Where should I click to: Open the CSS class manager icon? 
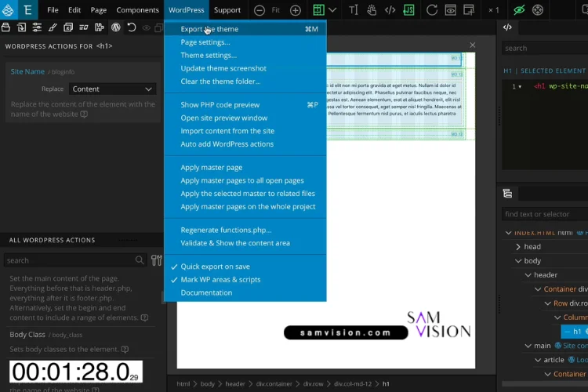click(68, 27)
